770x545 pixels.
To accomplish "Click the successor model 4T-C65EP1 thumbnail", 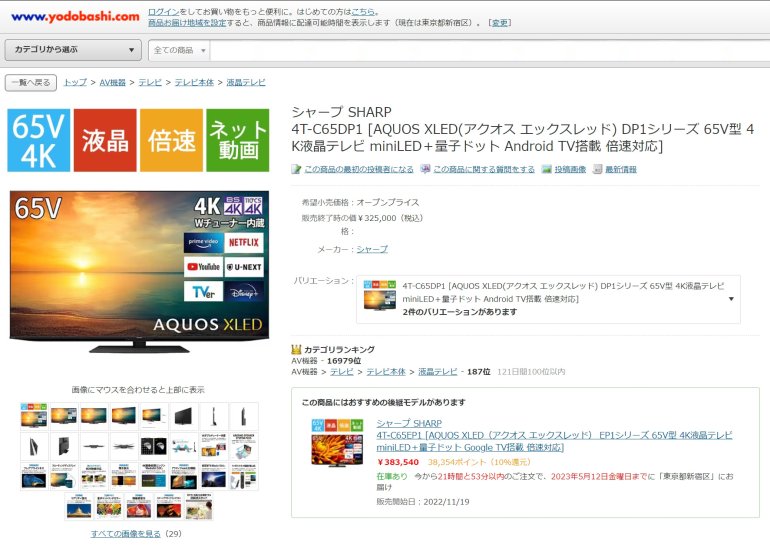I will pos(337,443).
